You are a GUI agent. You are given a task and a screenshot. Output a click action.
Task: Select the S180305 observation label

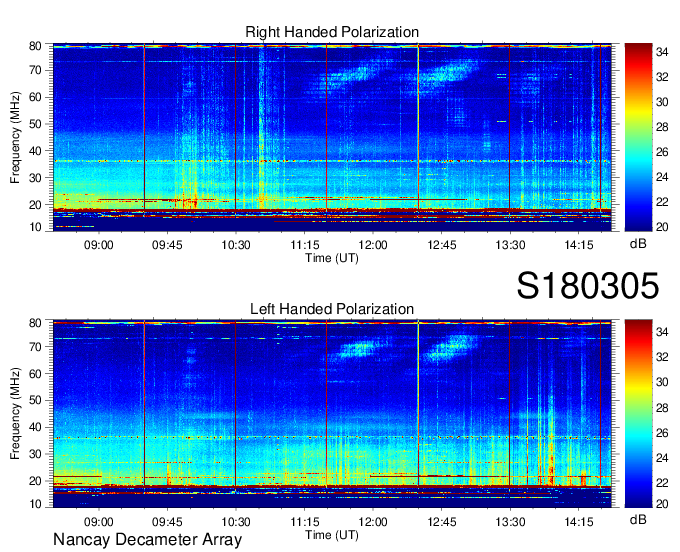[x=588, y=286]
